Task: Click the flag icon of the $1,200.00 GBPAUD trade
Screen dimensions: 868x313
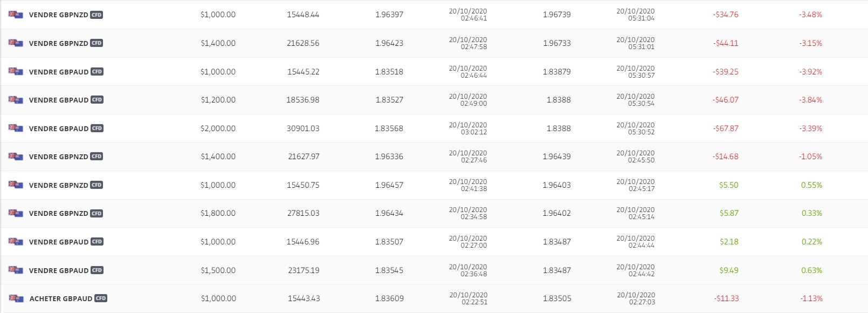Action: [x=16, y=100]
